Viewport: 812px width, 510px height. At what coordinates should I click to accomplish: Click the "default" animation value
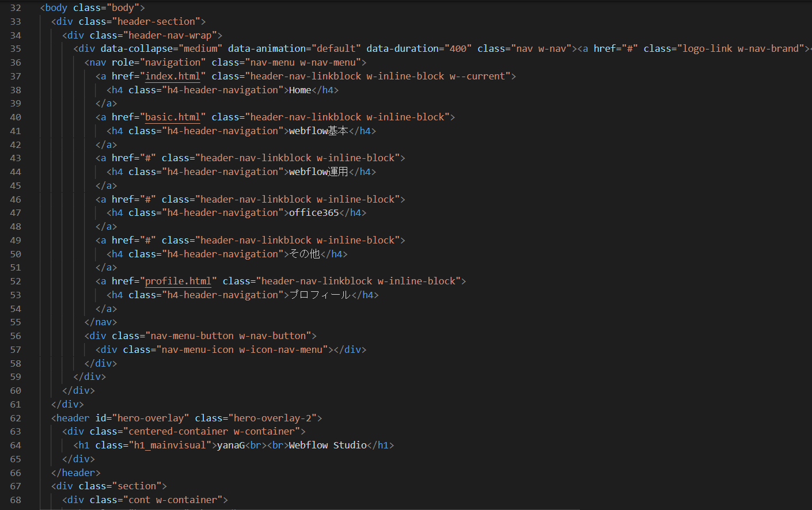(336, 48)
